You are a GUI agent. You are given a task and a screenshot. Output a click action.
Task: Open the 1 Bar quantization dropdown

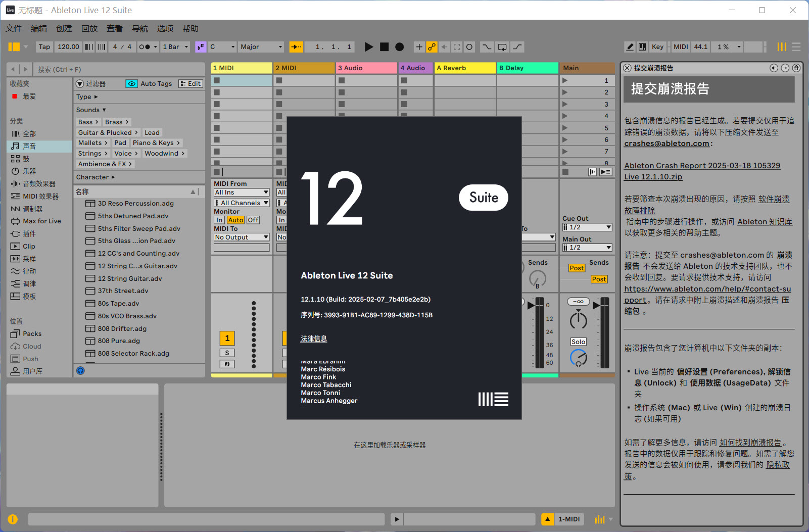tap(175, 47)
